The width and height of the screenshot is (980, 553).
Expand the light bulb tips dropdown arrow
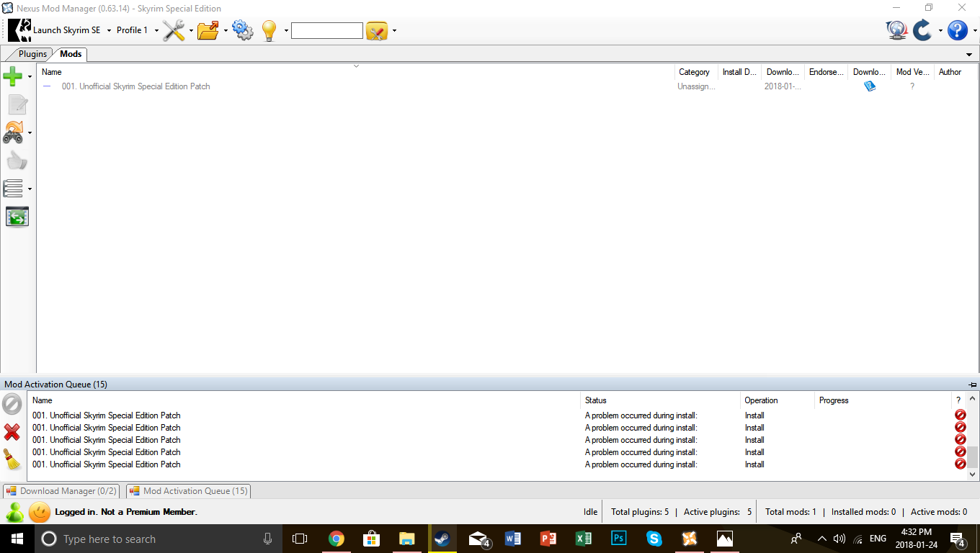(286, 30)
